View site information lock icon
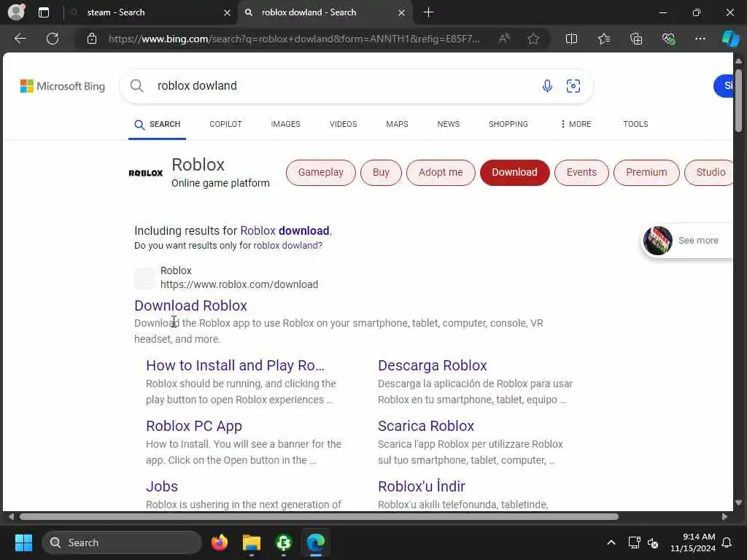The height and width of the screenshot is (560, 747). 92,39
